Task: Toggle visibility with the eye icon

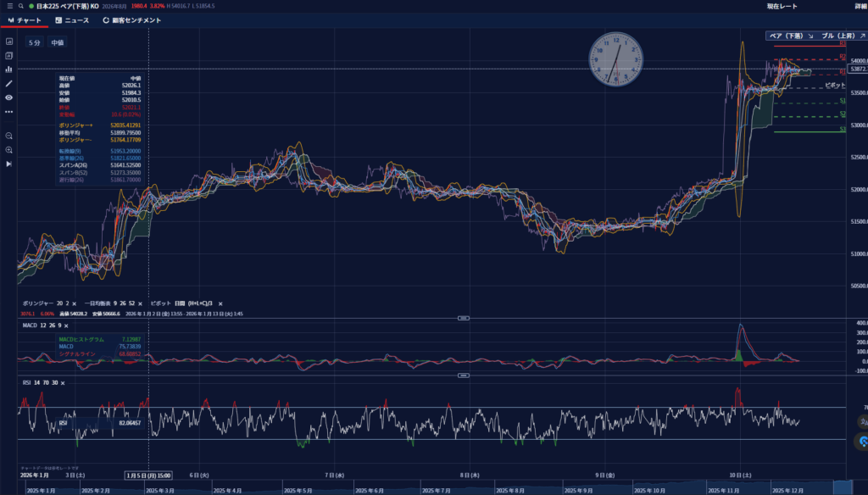Action: pos(9,97)
